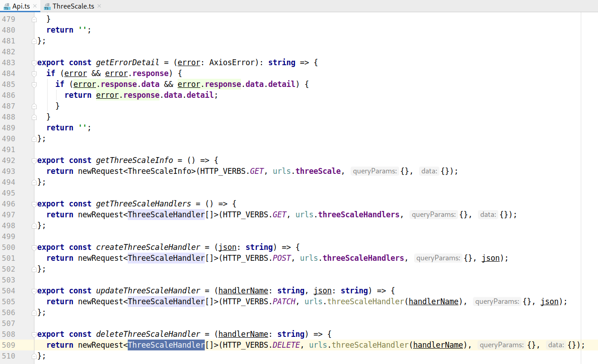Collapse getThreeScaleInfo fold marker at line 492
Screen dimensions: 598x364
34,160
